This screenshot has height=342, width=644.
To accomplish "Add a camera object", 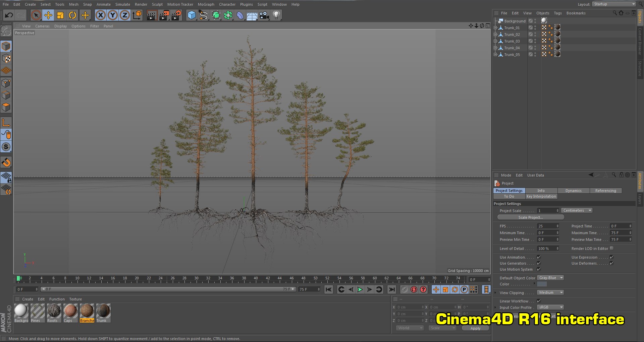I will pyautogui.click(x=264, y=15).
